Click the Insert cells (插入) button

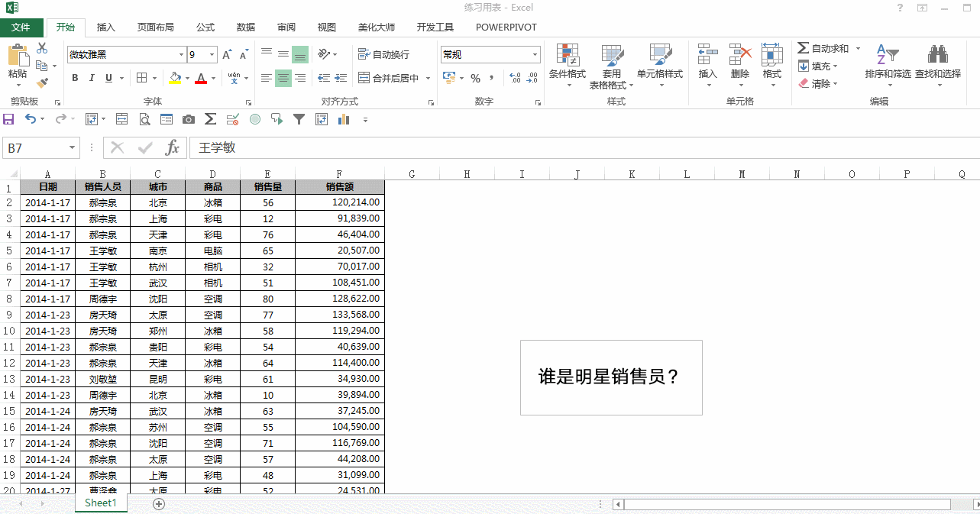(x=708, y=66)
